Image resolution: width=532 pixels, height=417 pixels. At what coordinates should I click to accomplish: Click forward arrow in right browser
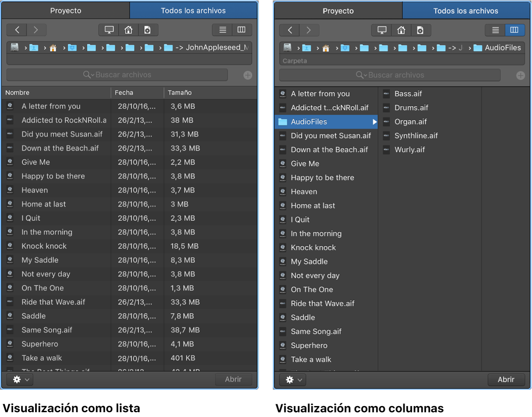pyautogui.click(x=309, y=30)
